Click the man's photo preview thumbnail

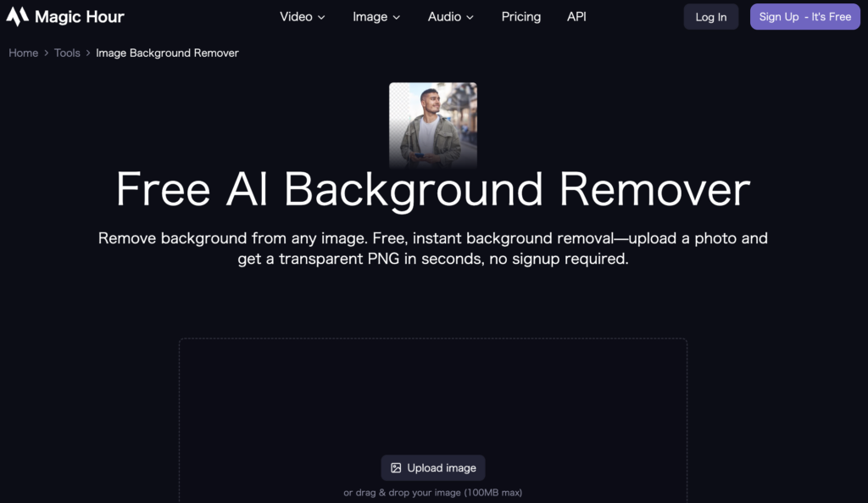pos(432,125)
